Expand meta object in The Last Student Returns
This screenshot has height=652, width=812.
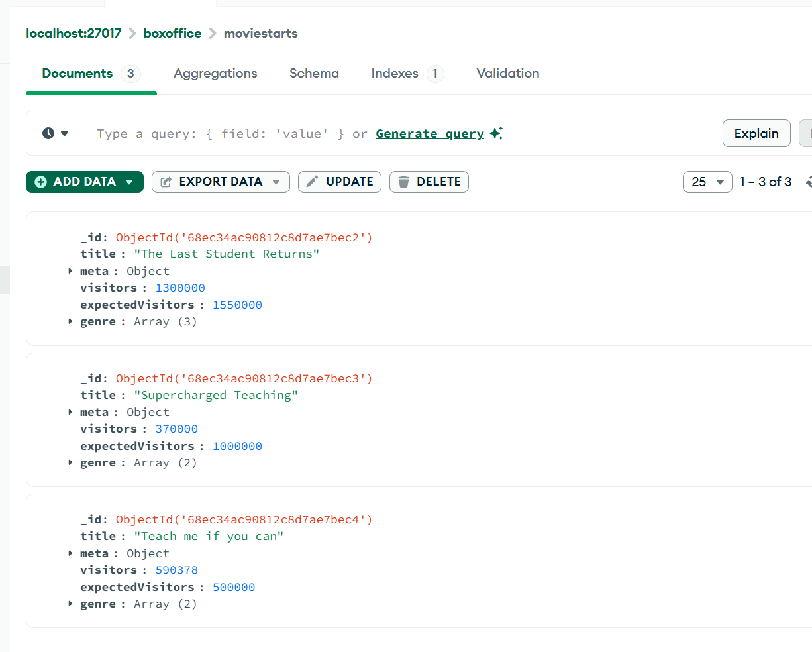[70, 271]
